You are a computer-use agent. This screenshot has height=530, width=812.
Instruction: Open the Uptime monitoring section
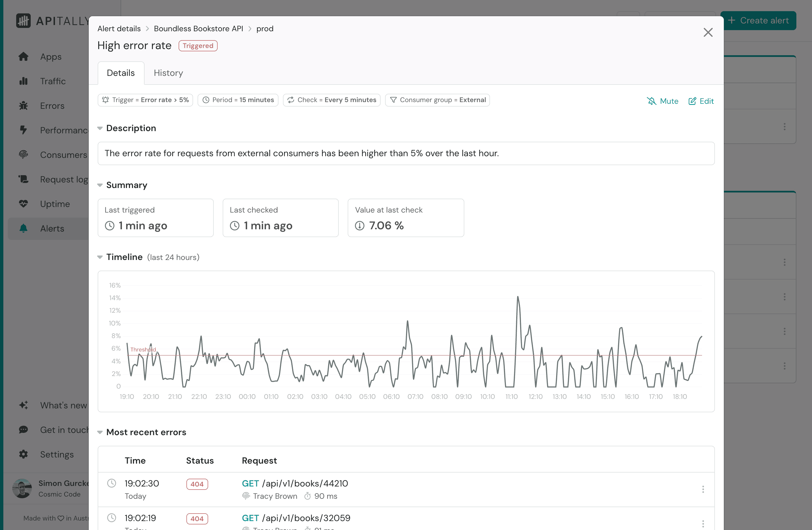point(55,204)
